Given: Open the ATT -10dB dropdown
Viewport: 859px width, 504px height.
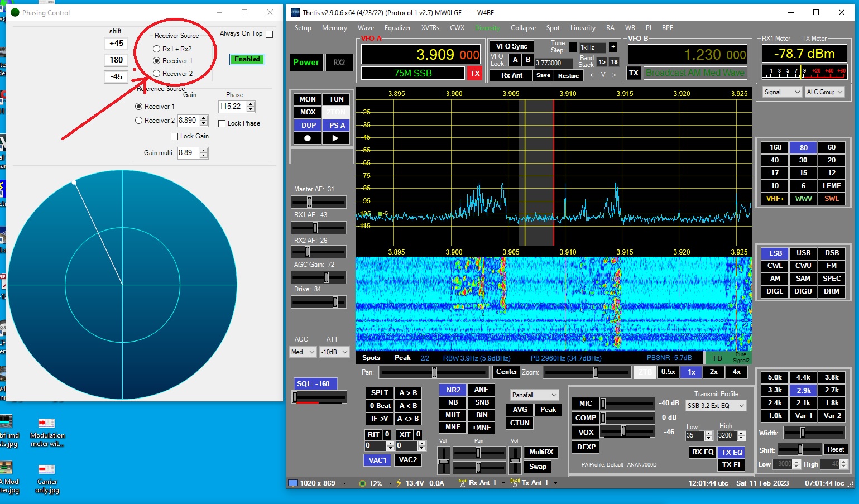Looking at the screenshot, I should 334,352.
